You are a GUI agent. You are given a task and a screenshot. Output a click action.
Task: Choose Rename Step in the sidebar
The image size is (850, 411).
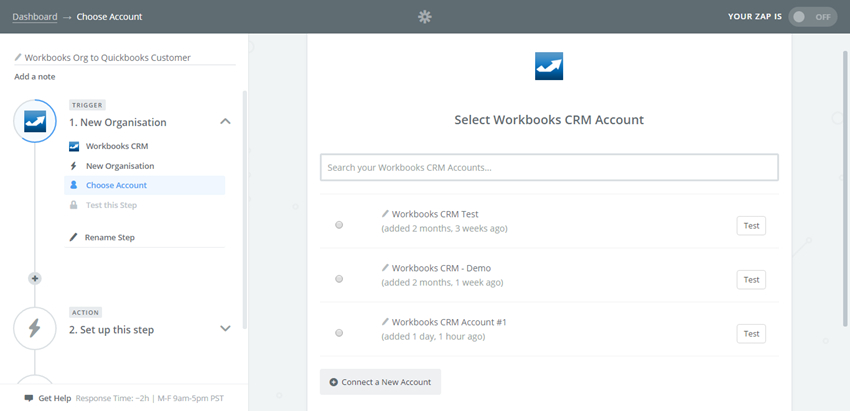pos(110,237)
